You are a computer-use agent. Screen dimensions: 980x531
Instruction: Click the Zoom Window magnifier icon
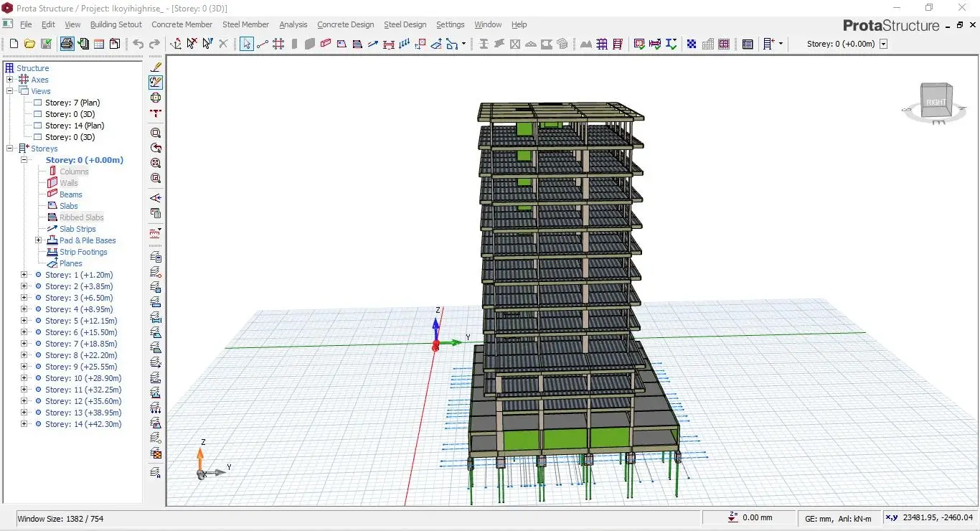[156, 133]
